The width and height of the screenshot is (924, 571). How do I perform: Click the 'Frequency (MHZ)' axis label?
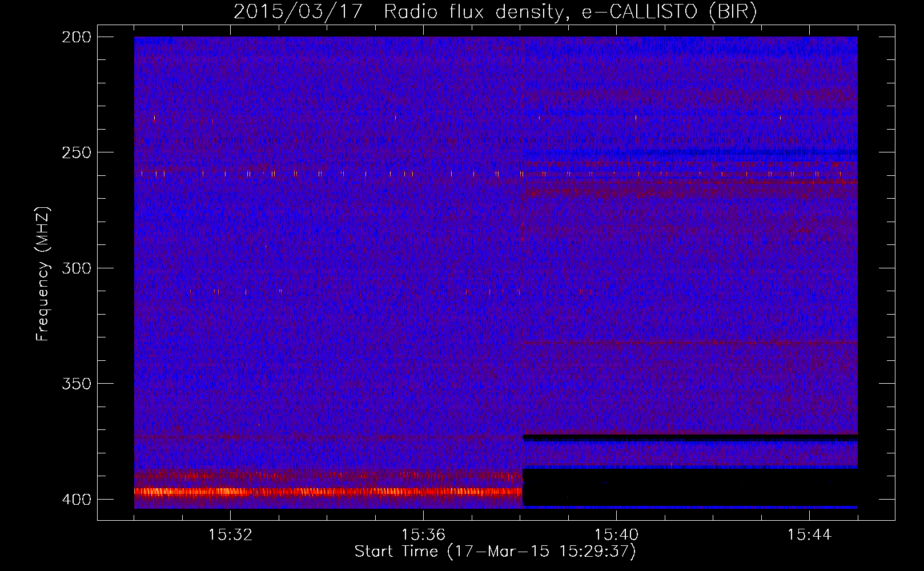(x=43, y=274)
